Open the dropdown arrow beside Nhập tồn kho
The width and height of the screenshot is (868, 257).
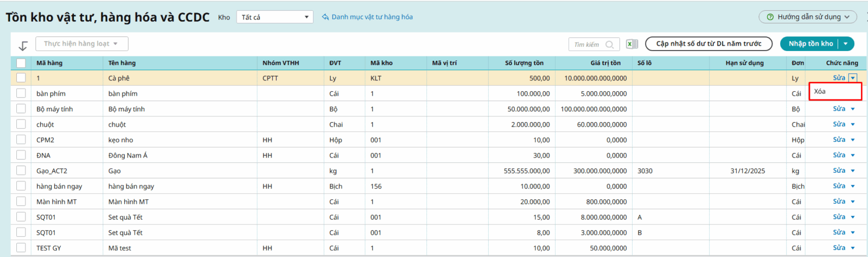pyautogui.click(x=846, y=43)
